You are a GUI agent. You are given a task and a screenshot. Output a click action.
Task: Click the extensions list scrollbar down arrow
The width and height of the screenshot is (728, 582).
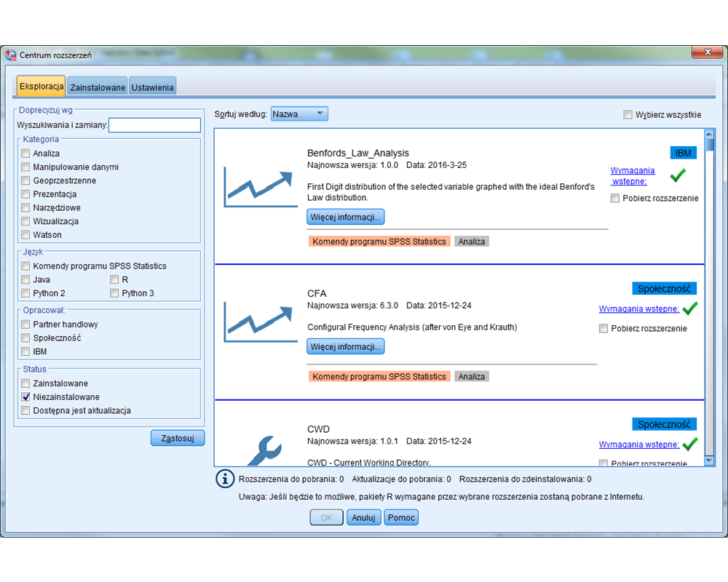[x=709, y=461]
